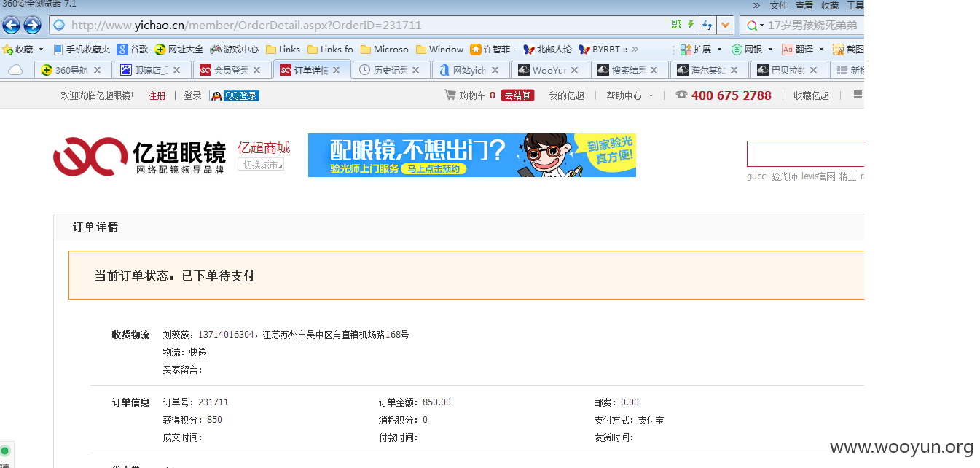Click the site search input box
980x468 pixels.
click(x=805, y=154)
